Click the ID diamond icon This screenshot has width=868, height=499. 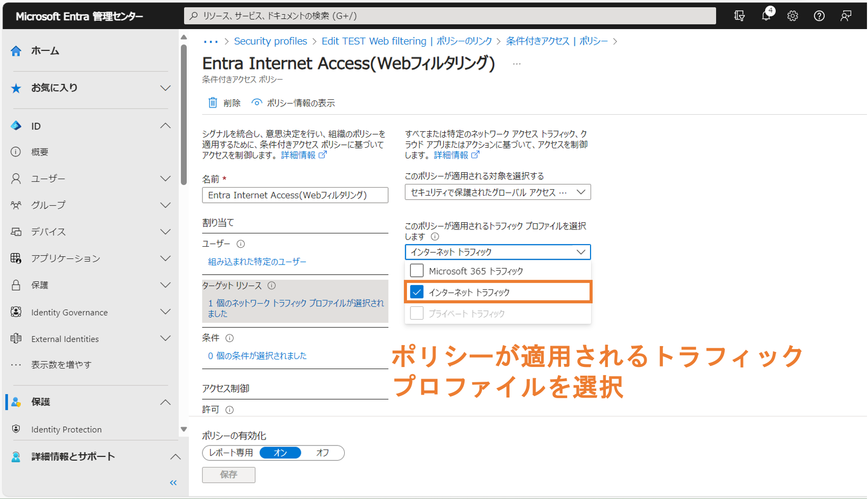coord(16,125)
